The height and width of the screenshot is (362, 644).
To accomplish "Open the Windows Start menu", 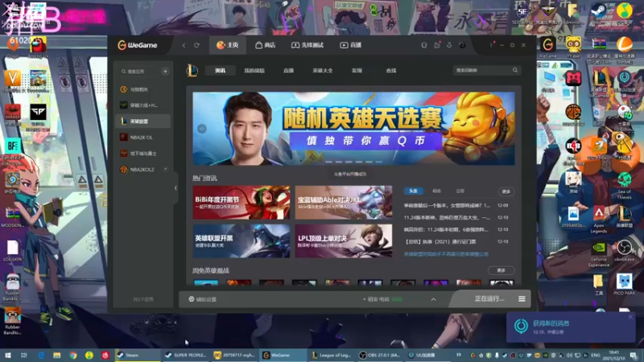I will tap(8, 355).
